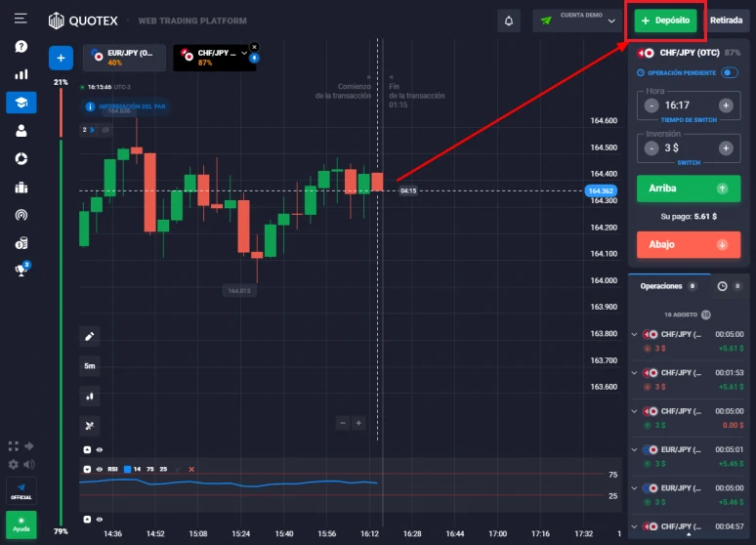
Task: Place an Arriba up trade
Action: (x=689, y=189)
